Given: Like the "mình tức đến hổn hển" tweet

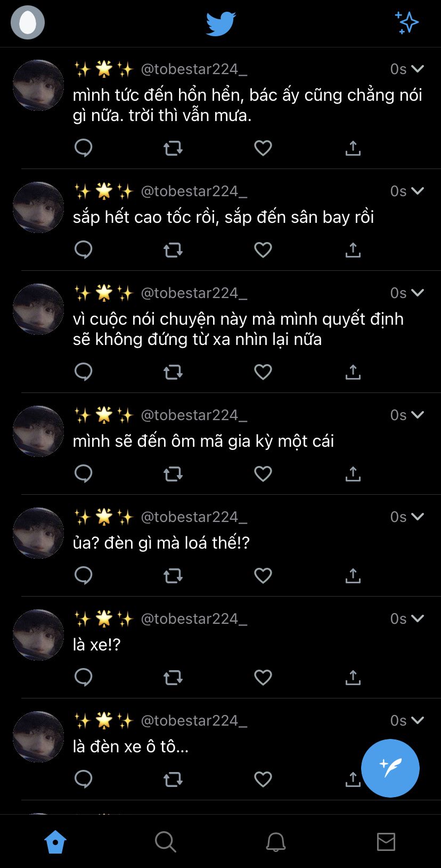Looking at the screenshot, I should coord(263,148).
